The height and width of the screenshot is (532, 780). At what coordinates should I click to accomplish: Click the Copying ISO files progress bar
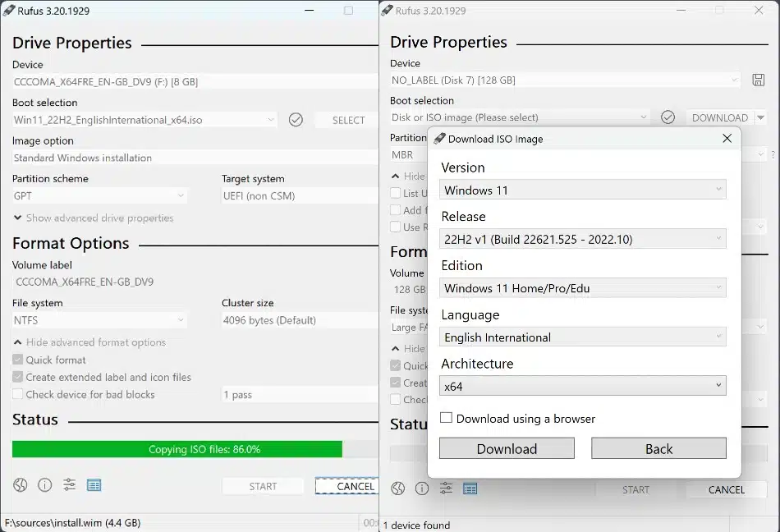click(195, 449)
